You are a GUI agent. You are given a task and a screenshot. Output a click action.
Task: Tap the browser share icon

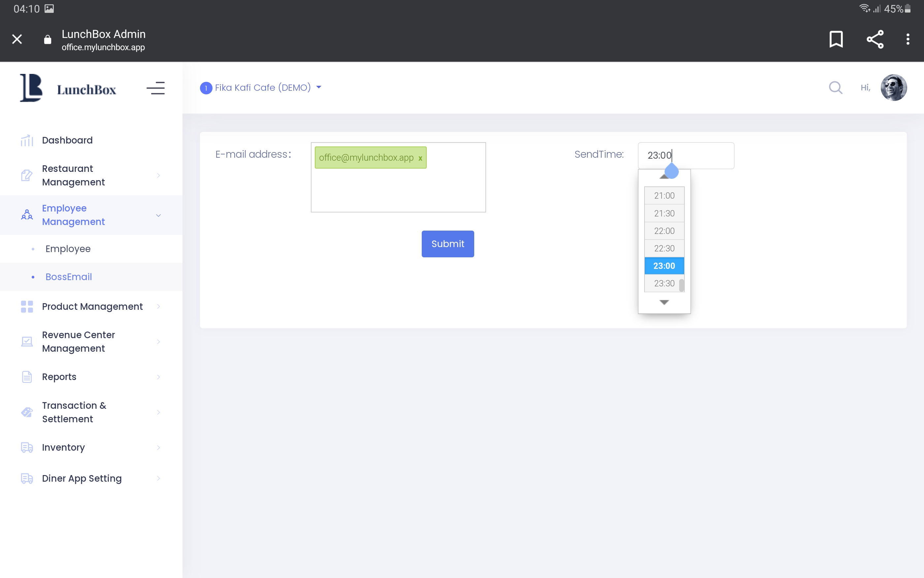pos(875,39)
